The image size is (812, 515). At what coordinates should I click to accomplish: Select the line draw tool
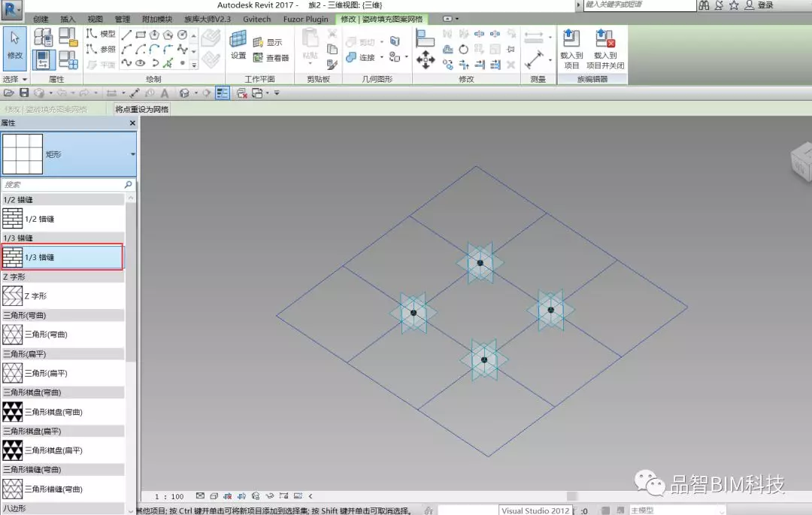coord(126,35)
